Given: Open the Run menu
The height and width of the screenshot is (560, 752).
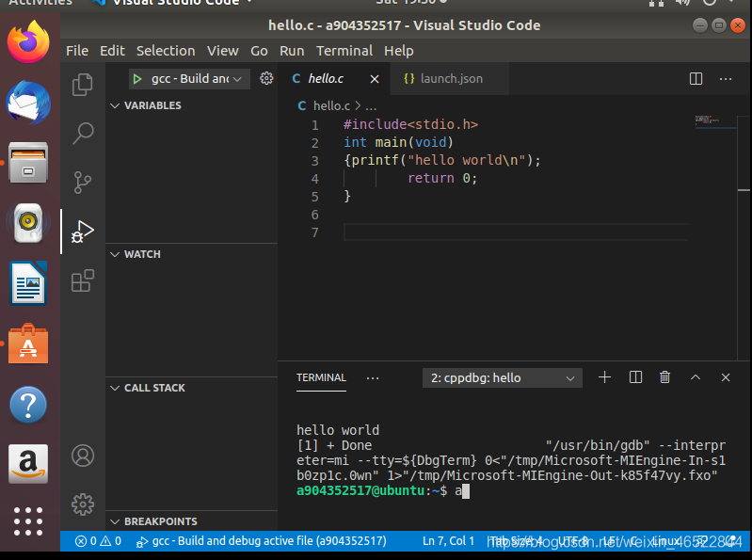Looking at the screenshot, I should click(292, 51).
